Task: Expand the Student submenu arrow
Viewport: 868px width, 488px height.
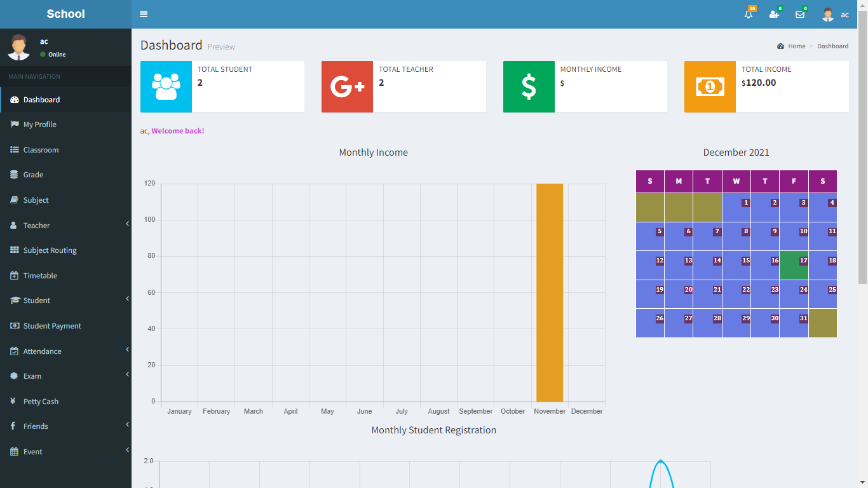Action: (x=127, y=299)
